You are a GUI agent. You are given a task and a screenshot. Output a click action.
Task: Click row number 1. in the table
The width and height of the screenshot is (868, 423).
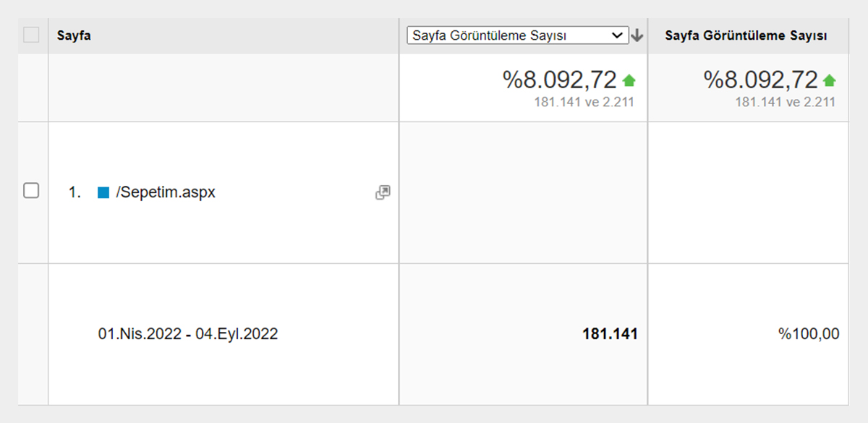75,193
